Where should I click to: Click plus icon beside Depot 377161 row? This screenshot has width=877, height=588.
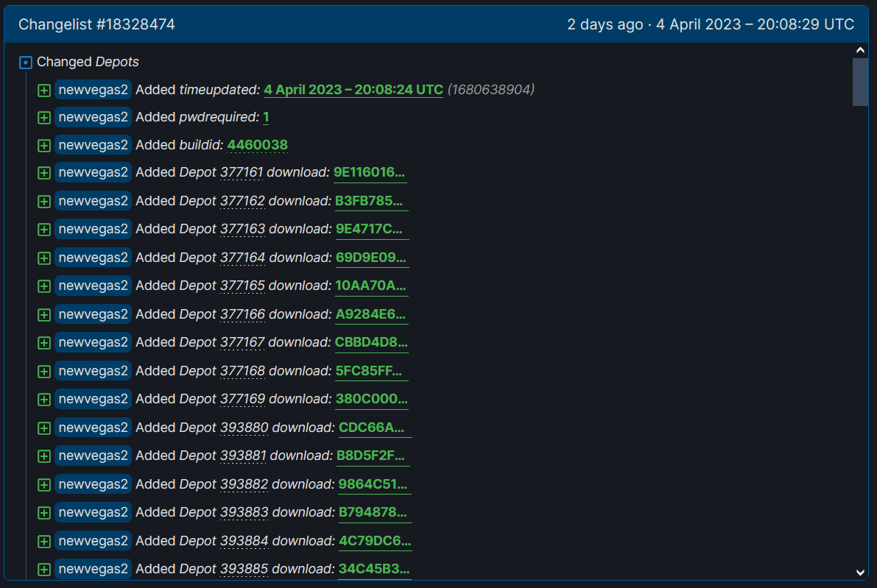click(x=44, y=173)
